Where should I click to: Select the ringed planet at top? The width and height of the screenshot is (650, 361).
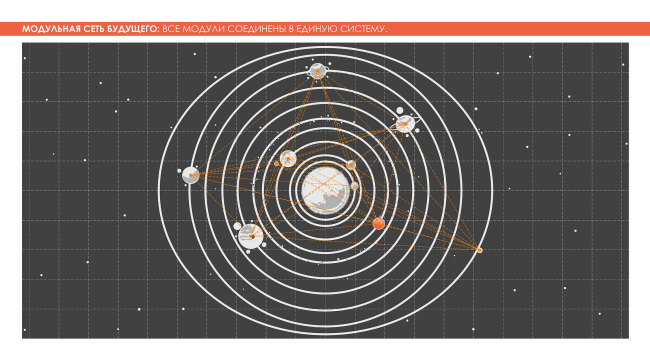318,71
